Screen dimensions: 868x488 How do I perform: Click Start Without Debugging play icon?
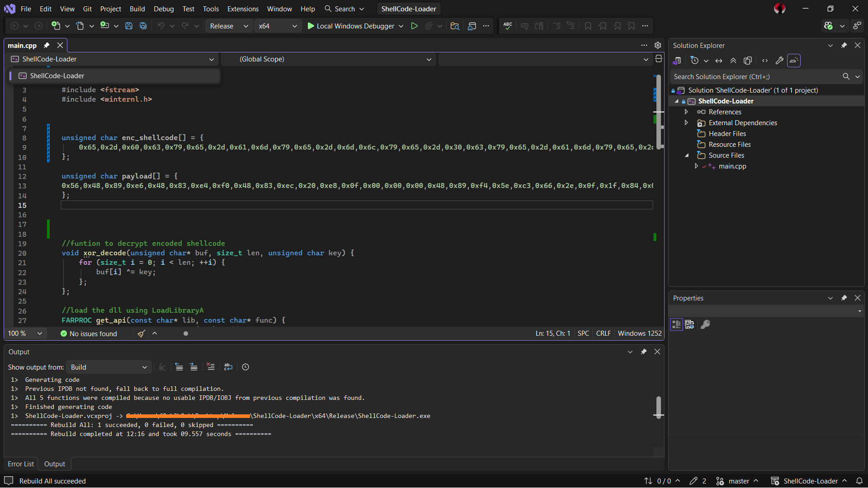(x=414, y=26)
